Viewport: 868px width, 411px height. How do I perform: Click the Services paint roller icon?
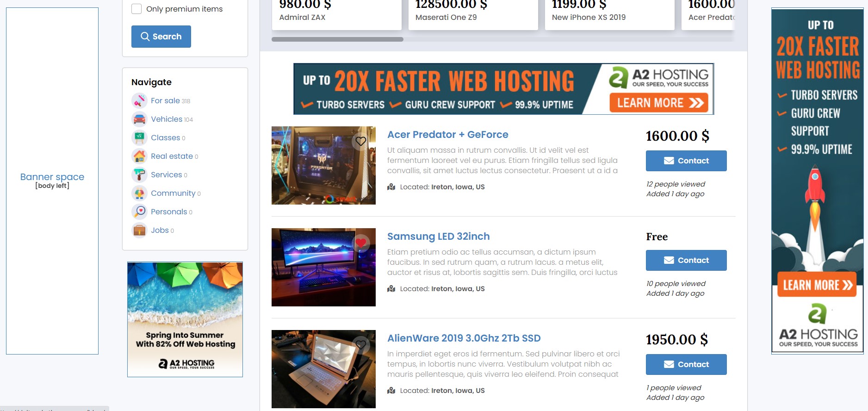click(x=139, y=174)
